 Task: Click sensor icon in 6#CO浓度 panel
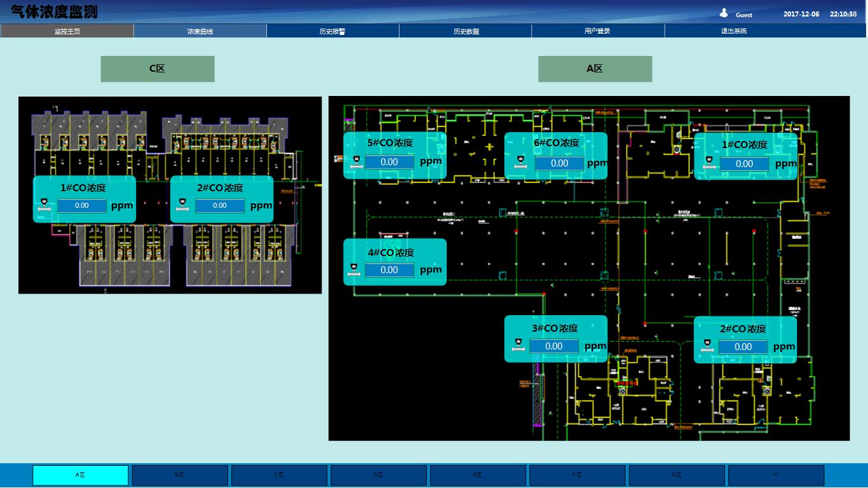tap(520, 161)
